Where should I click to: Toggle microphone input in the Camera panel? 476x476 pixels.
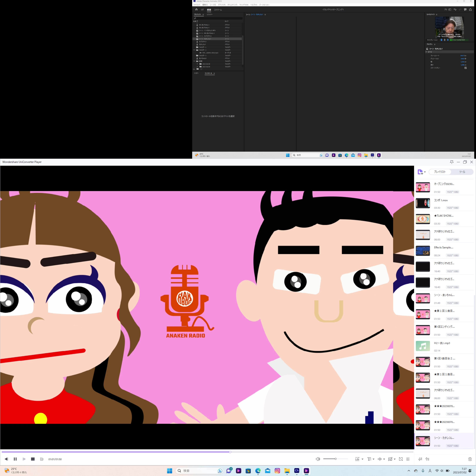click(x=448, y=40)
